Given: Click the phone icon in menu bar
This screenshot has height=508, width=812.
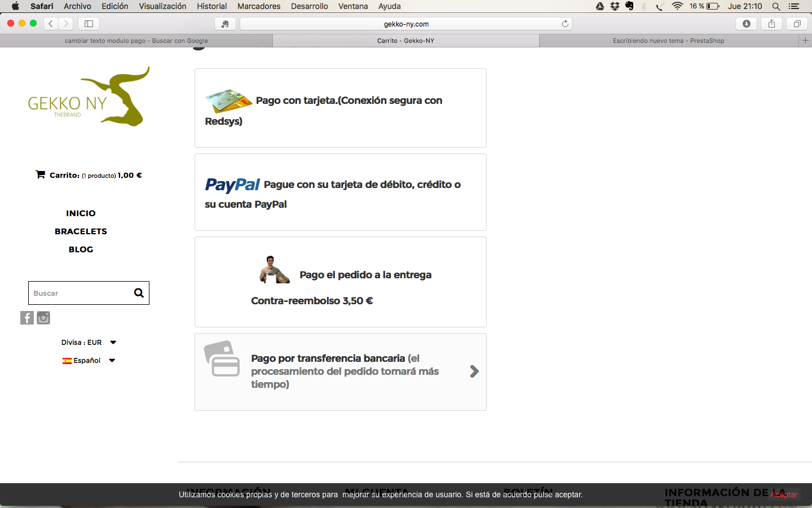Looking at the screenshot, I should tap(660, 6).
